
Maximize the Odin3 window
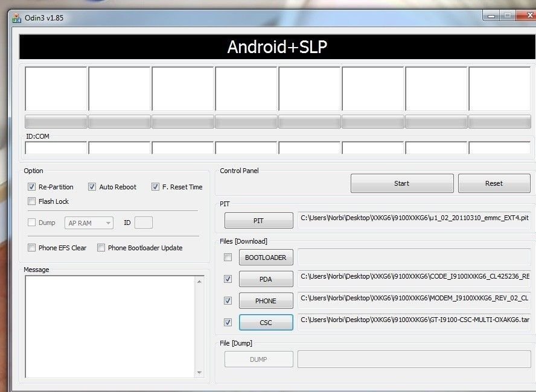click(x=508, y=16)
